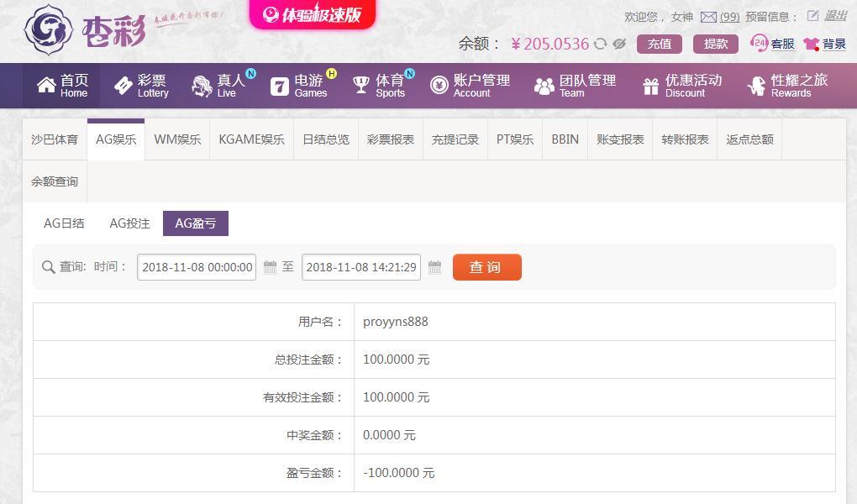The image size is (857, 504).
Task: Open the 真人 Live dealer icon
Action: click(x=202, y=86)
